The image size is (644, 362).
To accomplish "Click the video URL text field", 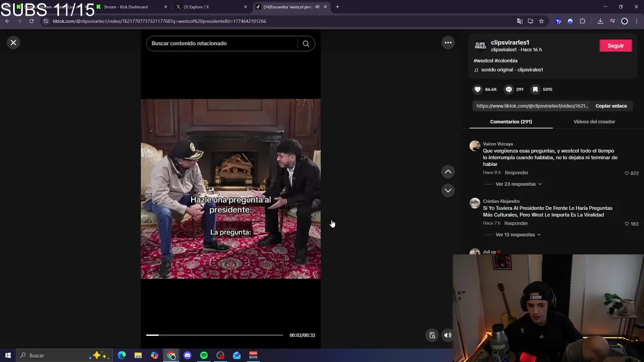I will click(x=532, y=106).
